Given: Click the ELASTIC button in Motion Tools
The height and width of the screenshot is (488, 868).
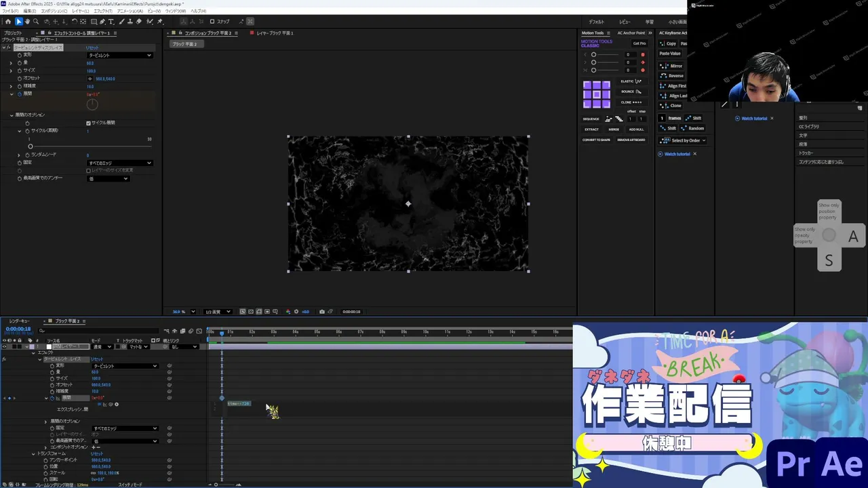Looking at the screenshot, I should click(x=631, y=81).
